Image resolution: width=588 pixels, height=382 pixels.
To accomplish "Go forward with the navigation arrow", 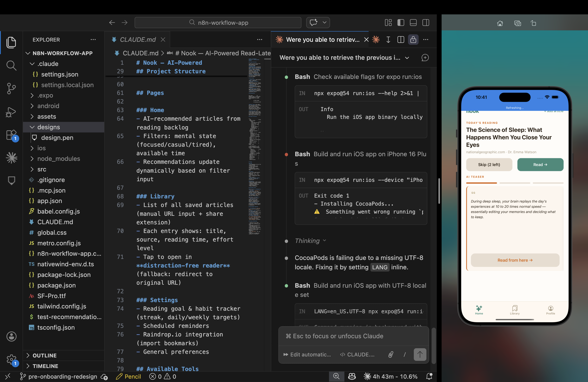I will [125, 23].
